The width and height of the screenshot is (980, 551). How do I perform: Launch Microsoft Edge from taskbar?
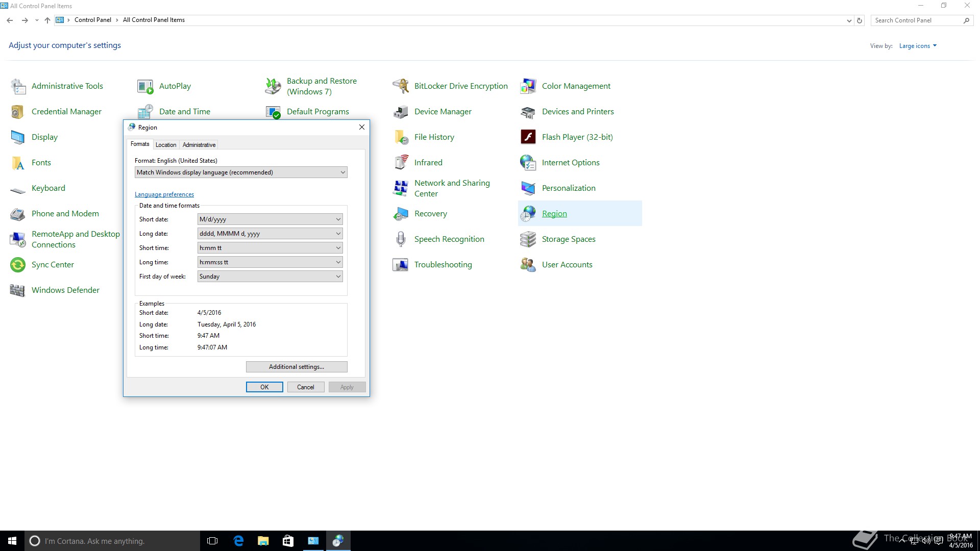click(238, 541)
